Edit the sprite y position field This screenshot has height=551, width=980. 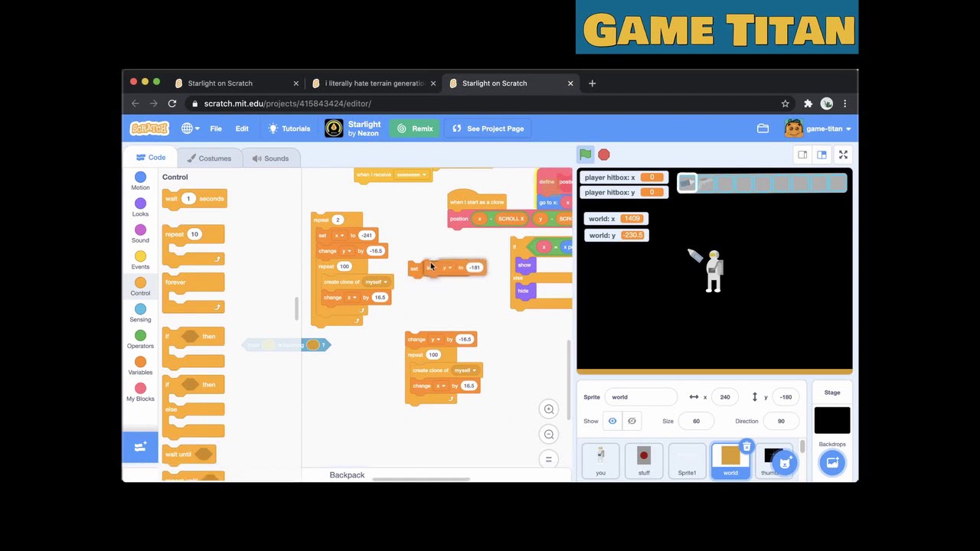click(786, 397)
